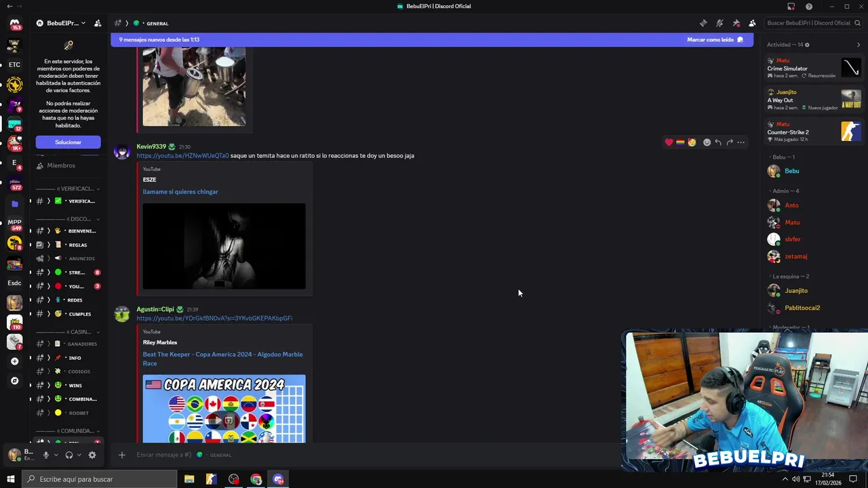Open Beat The Keeper Copa America video title
Image resolution: width=868 pixels, height=488 pixels.
click(222, 359)
